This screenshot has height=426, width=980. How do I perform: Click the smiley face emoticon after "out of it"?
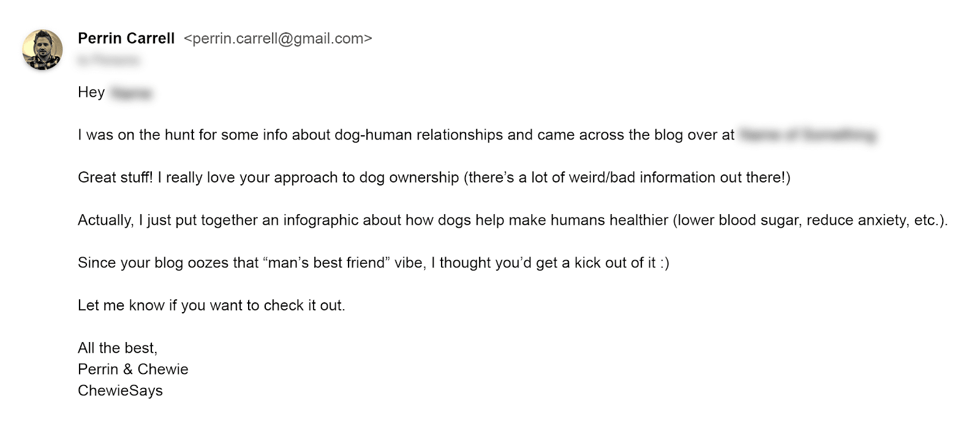664,263
